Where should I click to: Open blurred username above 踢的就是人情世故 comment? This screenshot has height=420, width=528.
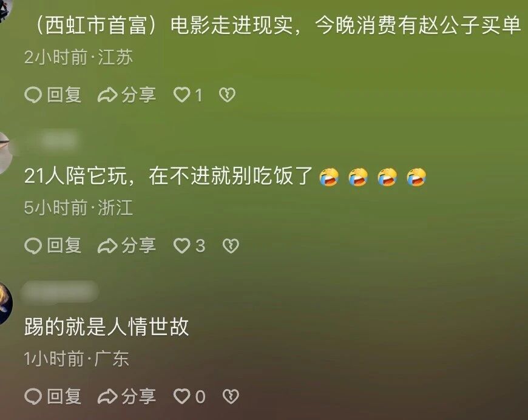(59, 291)
